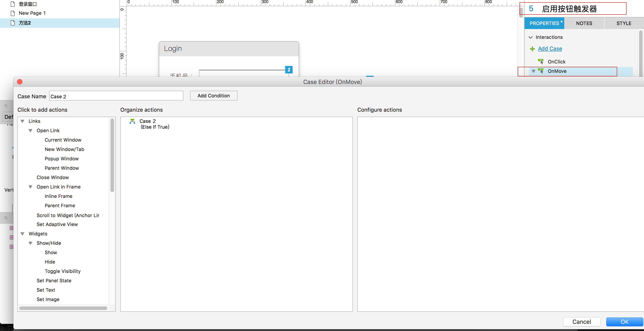
Task: Click the Add Condition button
Action: tap(214, 96)
